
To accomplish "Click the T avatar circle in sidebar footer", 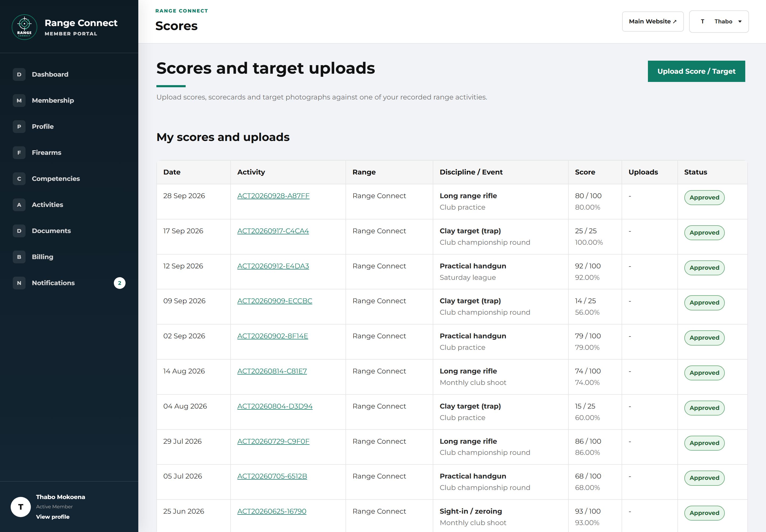I will coord(21,507).
